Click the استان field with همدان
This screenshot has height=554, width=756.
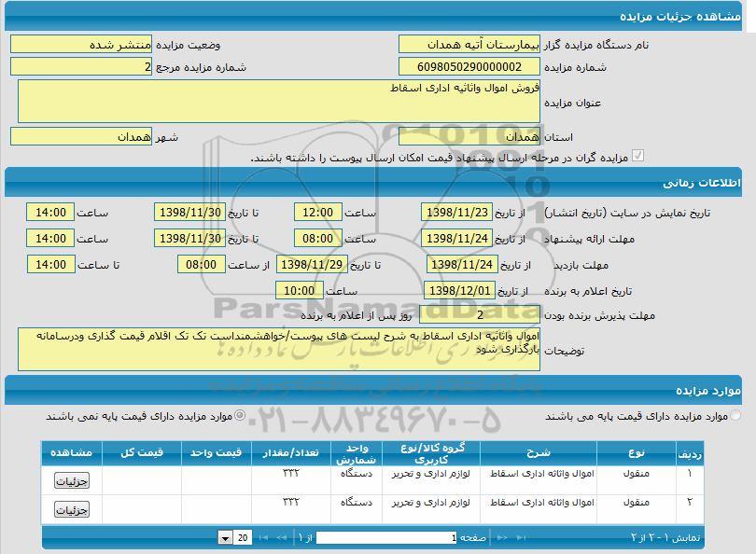pyautogui.click(x=469, y=137)
